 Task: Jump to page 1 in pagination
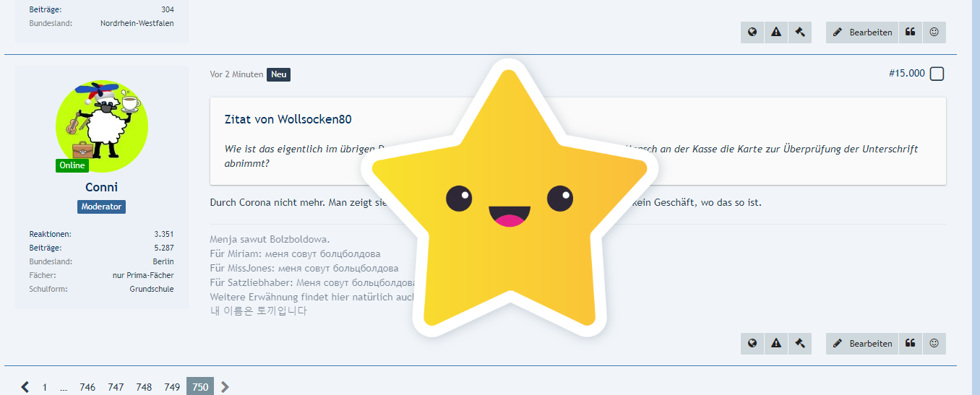tap(44, 387)
